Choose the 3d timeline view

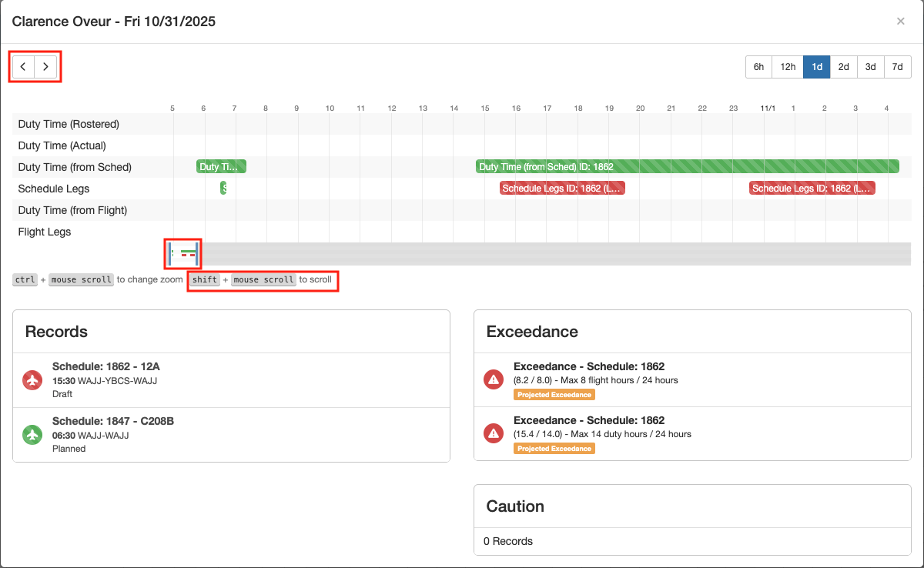(871, 67)
